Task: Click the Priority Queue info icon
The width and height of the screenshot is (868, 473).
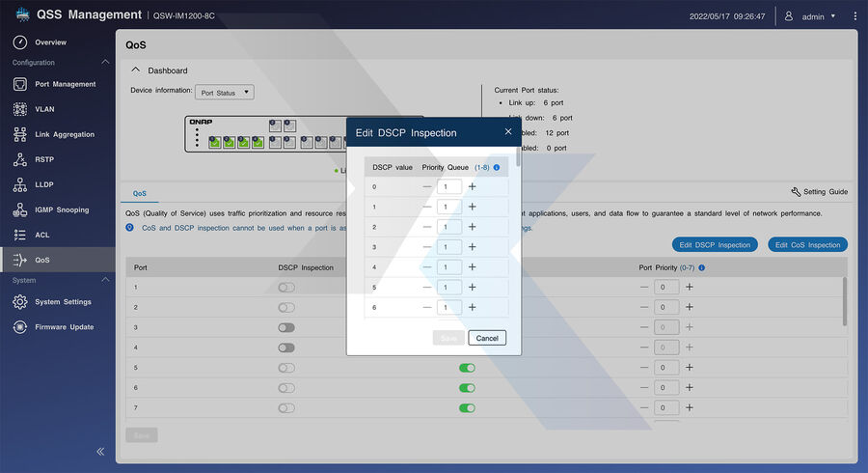Action: [497, 167]
